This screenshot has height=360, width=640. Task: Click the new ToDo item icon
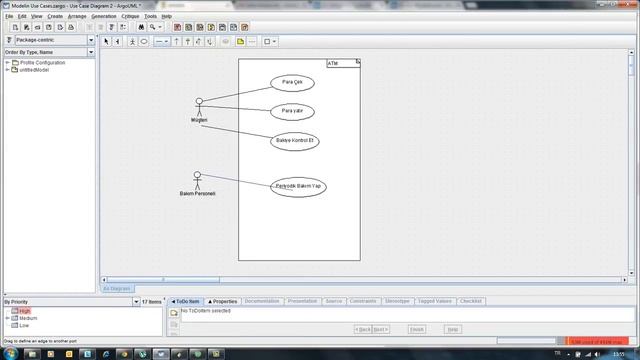174,313
